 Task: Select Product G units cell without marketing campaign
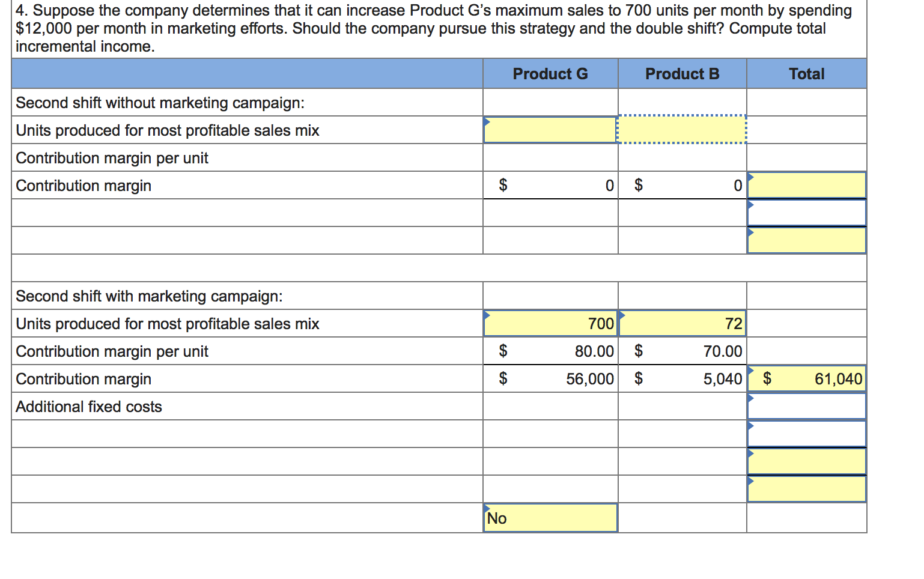(x=550, y=130)
